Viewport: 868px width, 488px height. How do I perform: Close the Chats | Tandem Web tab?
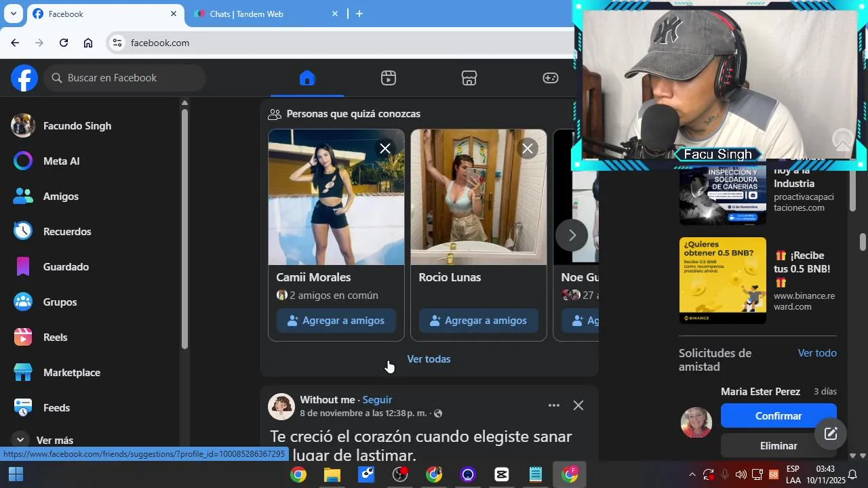(x=334, y=14)
